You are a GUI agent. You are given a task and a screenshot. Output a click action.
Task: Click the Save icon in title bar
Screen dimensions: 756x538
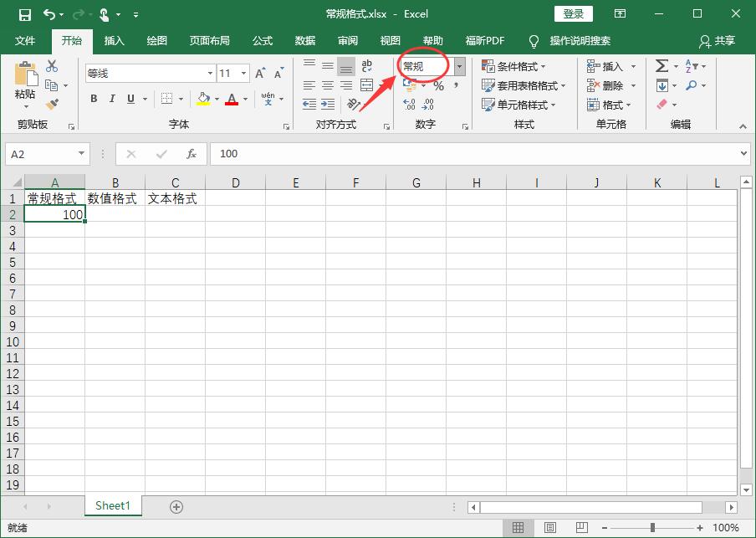24,14
